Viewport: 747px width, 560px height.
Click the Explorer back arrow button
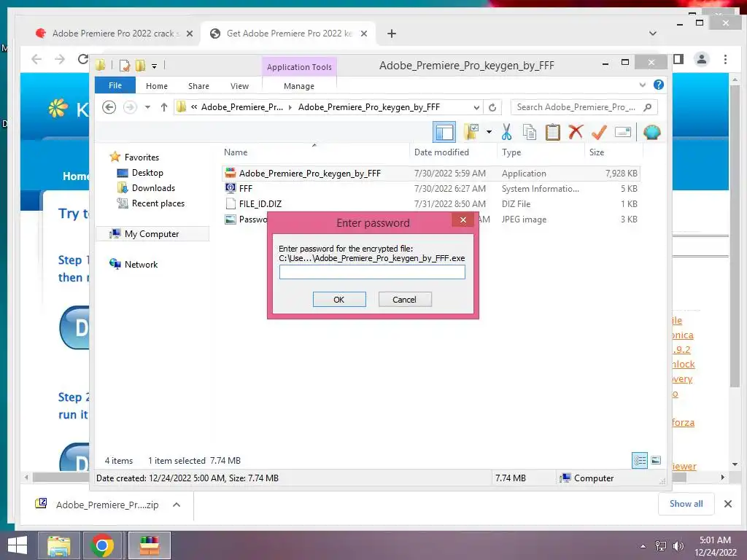click(x=109, y=107)
